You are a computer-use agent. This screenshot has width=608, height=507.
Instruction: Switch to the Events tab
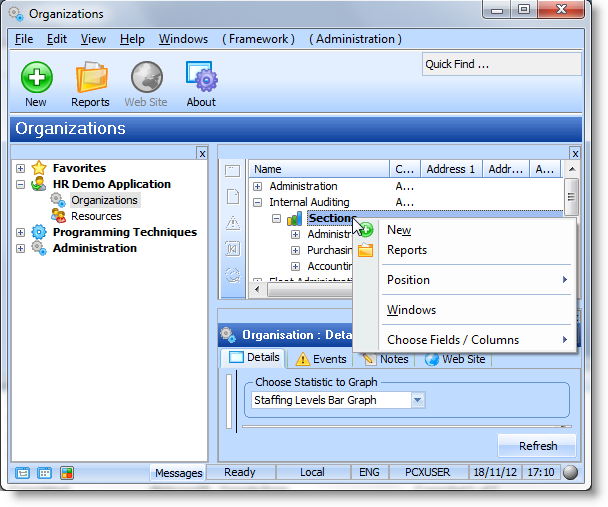[x=321, y=359]
